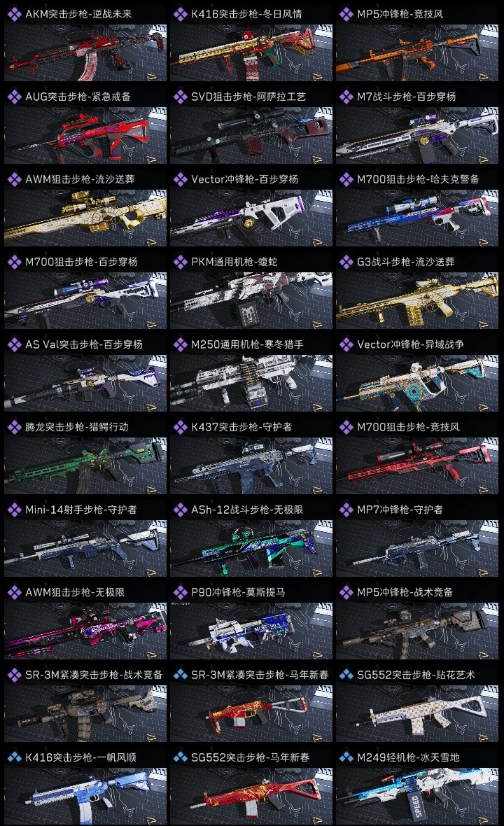Select the K416突击步枪-冬日风情 skin thumbnail

(x=251, y=52)
